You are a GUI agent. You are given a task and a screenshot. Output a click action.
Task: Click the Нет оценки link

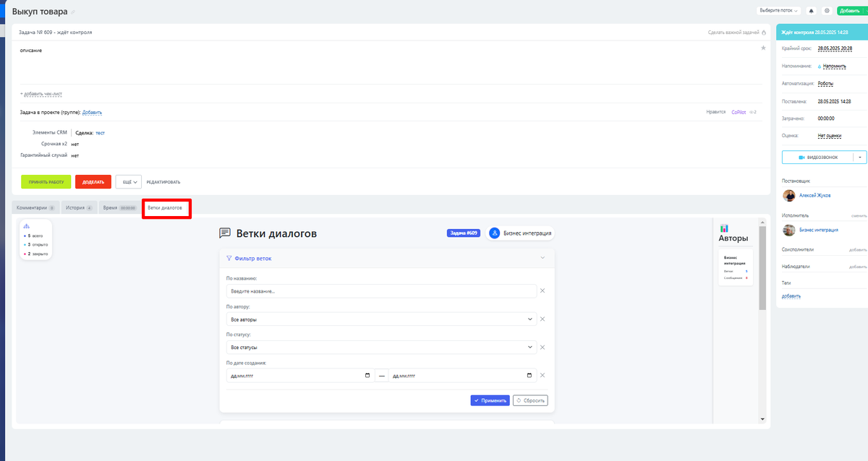tap(828, 136)
